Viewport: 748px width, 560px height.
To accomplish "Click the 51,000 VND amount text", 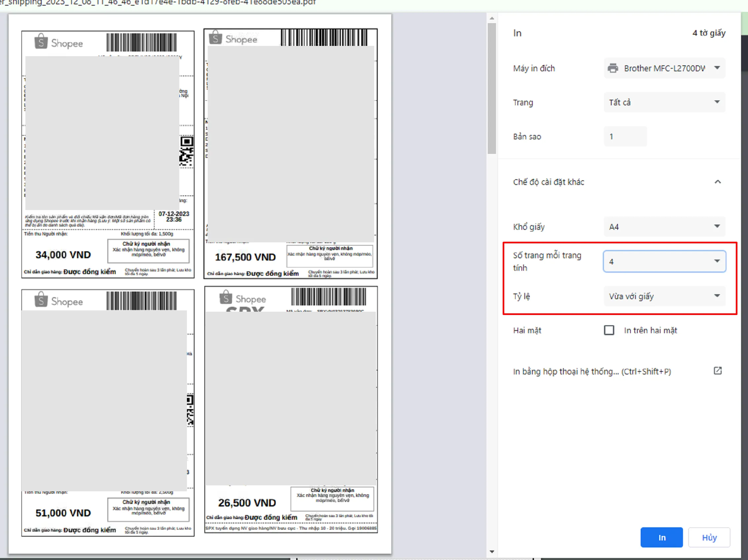I will pos(63,513).
